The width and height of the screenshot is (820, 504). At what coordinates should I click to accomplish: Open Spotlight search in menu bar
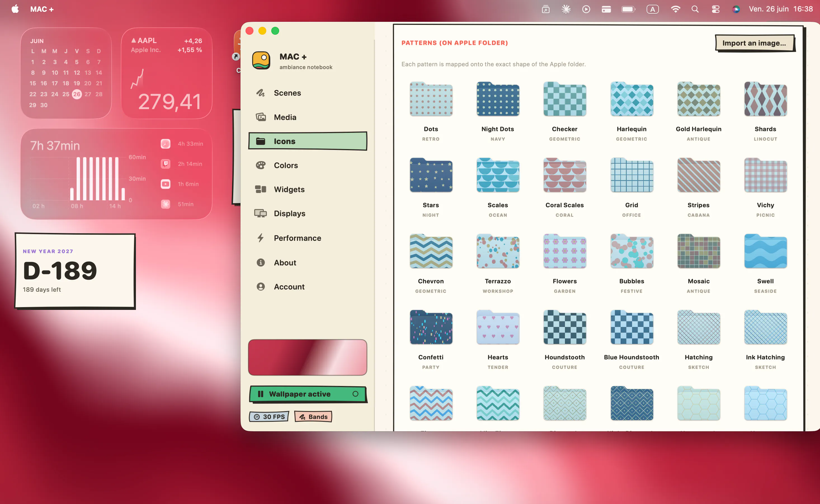click(x=695, y=9)
